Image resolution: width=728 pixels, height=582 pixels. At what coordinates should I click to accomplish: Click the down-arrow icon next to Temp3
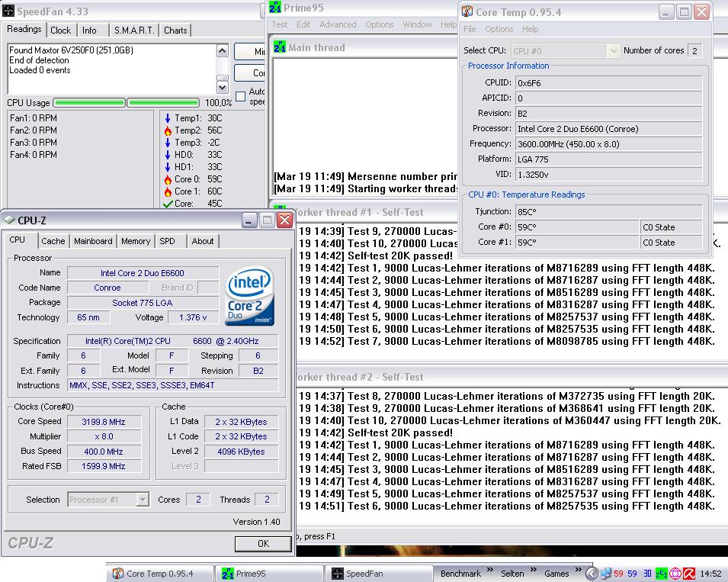pyautogui.click(x=168, y=143)
